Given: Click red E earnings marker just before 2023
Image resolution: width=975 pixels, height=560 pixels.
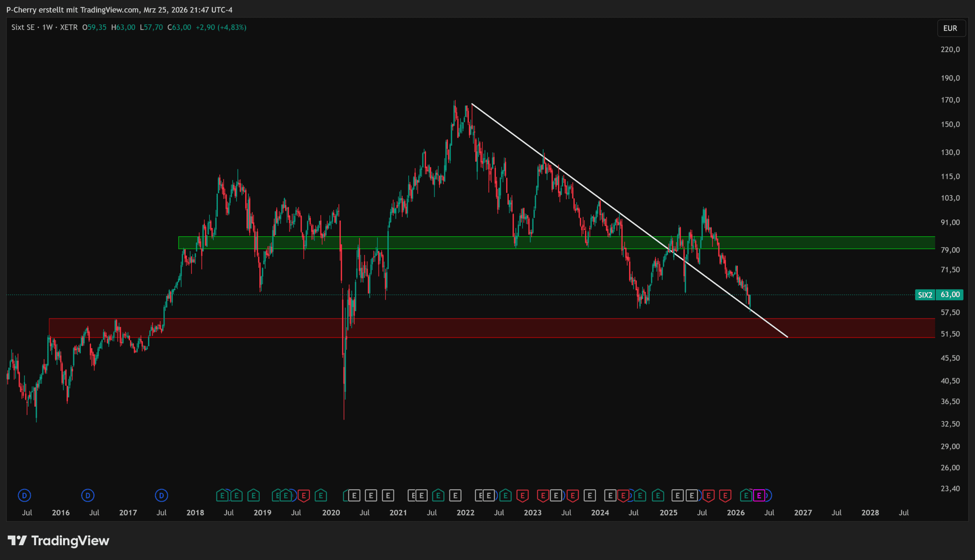Looking at the screenshot, I should tap(522, 495).
